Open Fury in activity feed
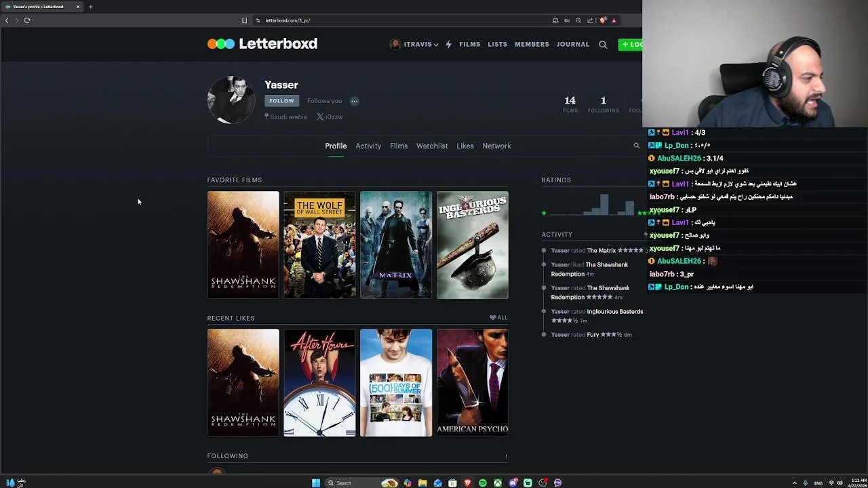 [593, 335]
